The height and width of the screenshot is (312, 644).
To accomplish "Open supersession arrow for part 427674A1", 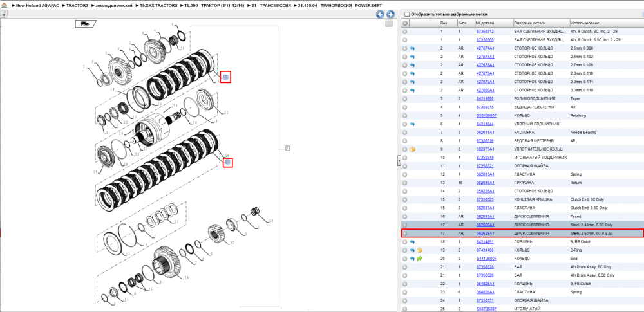I will click(412, 48).
